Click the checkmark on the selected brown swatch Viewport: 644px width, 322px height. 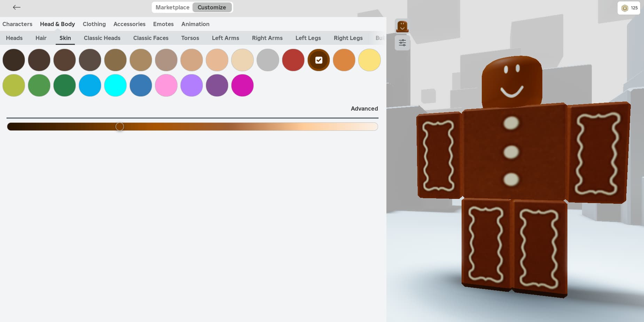[x=319, y=60]
